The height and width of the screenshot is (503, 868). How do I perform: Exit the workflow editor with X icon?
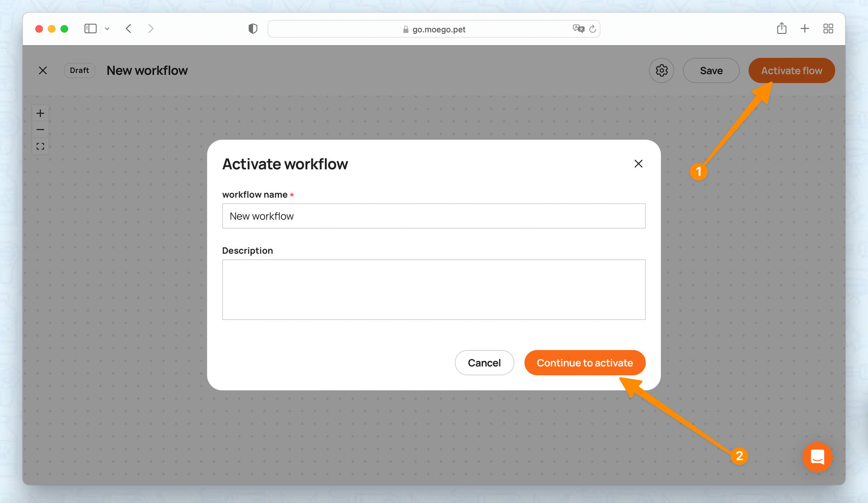pos(43,70)
